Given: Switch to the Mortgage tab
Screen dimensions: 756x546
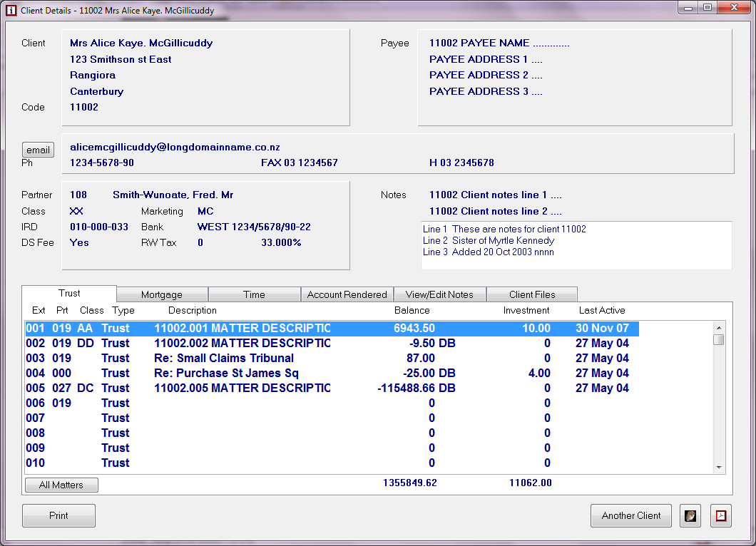Looking at the screenshot, I should click(x=162, y=294).
